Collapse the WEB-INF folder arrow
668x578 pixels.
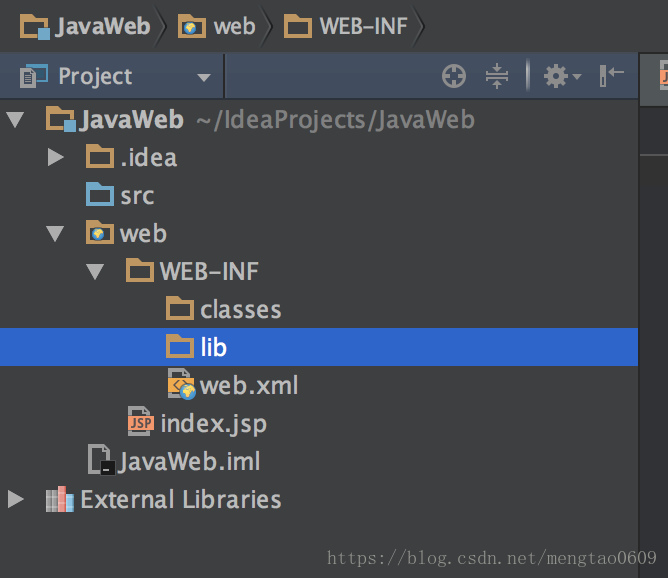[x=95, y=271]
